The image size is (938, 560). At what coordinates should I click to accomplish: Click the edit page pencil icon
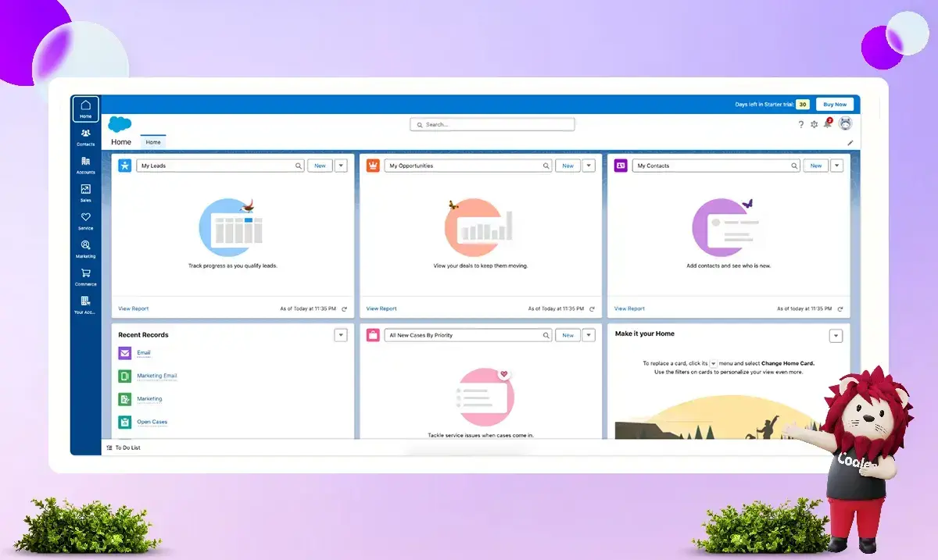click(850, 143)
